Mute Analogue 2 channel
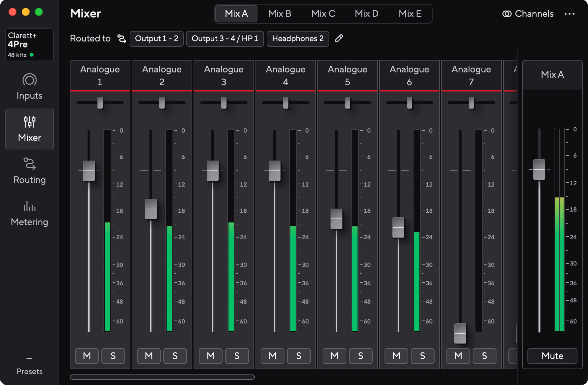The height and width of the screenshot is (385, 588). (x=149, y=356)
